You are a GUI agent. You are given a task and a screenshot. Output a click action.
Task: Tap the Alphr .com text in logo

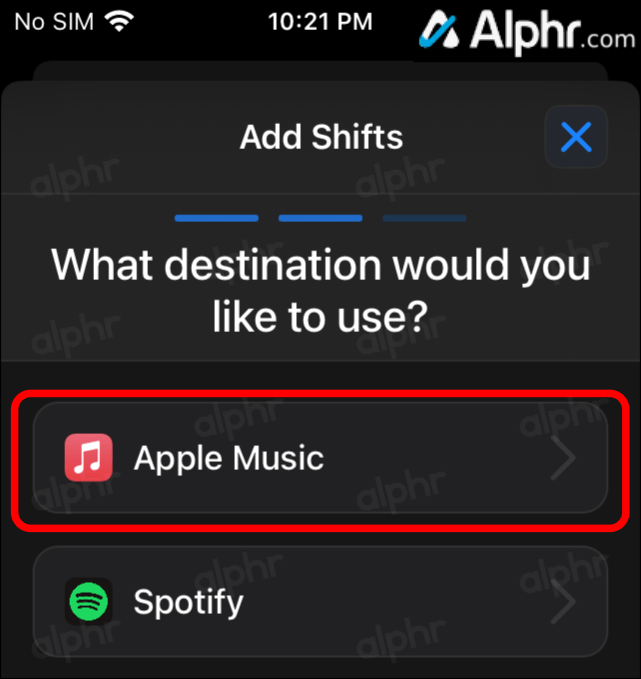[x=608, y=40]
